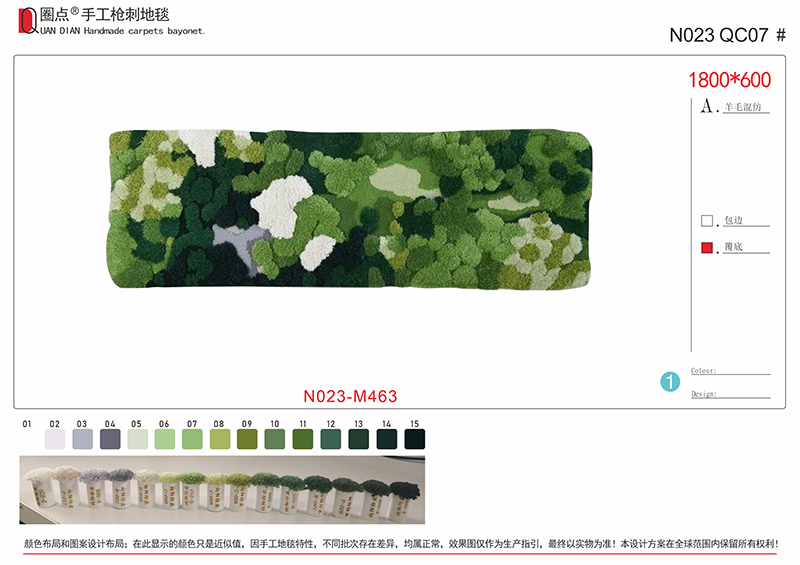This screenshot has width=800, height=565.
Task: Pick the pale green swatch 05
Action: (x=138, y=439)
